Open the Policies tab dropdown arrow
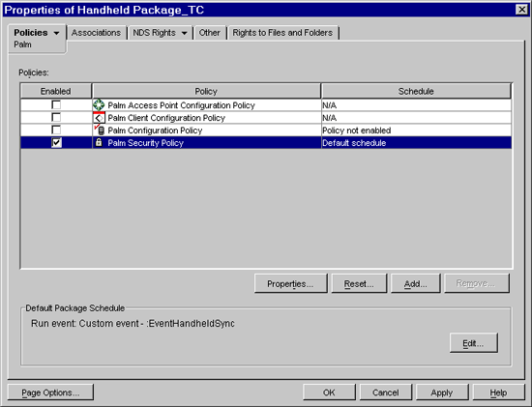The image size is (532, 407). (56, 33)
